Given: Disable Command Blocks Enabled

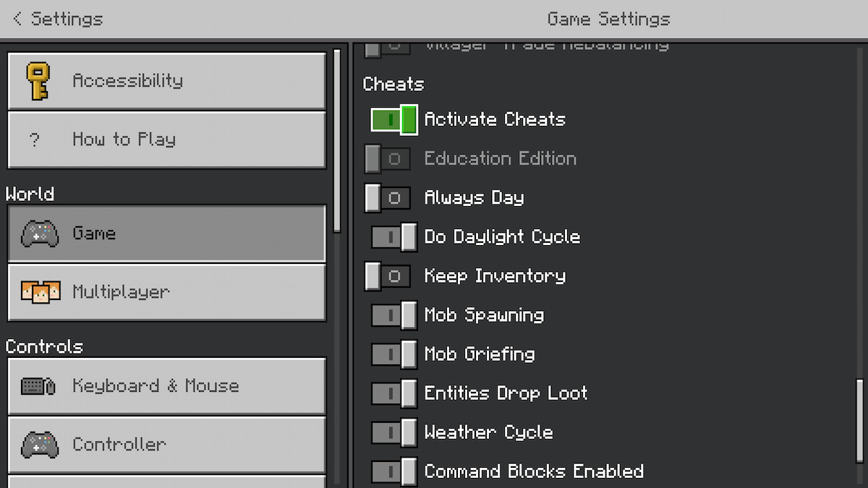Looking at the screenshot, I should click(394, 471).
